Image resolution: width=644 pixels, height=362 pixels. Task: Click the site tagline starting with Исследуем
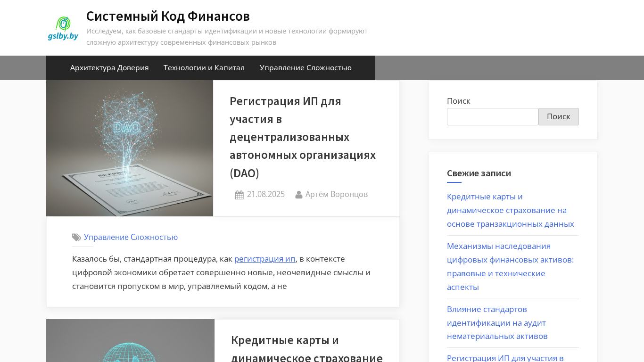pyautogui.click(x=227, y=37)
